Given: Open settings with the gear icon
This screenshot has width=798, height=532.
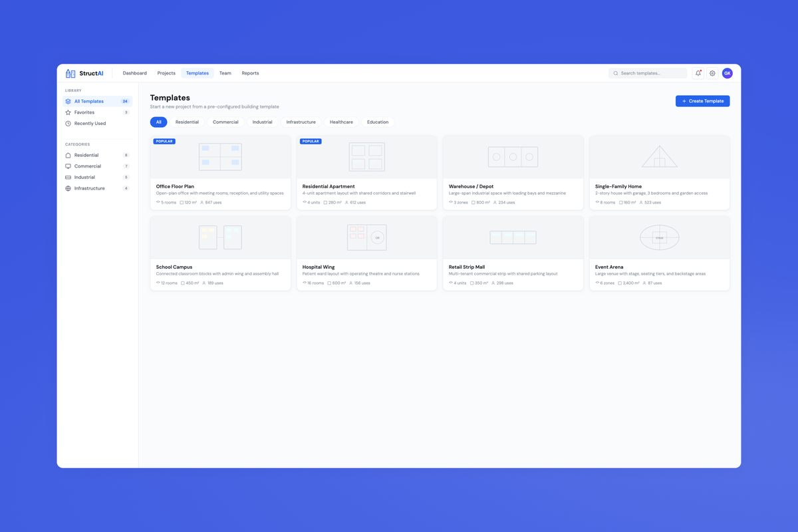Looking at the screenshot, I should pos(712,73).
